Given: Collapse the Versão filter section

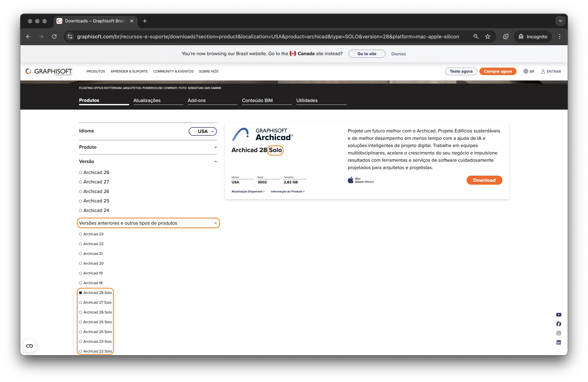Looking at the screenshot, I should click(x=148, y=161).
